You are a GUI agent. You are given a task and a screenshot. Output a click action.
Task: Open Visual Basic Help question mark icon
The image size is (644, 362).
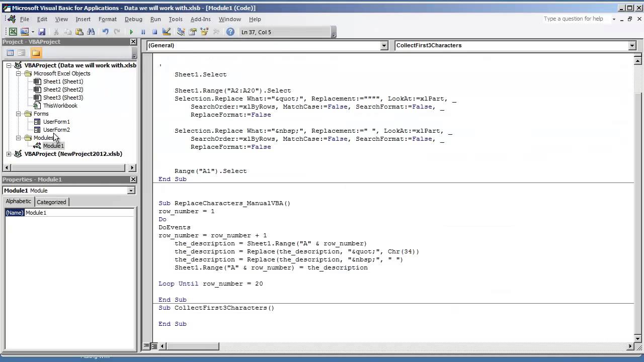coord(230,32)
